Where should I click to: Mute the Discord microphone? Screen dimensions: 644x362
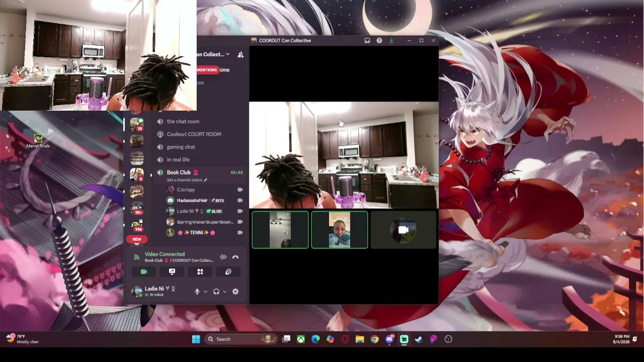point(197,292)
